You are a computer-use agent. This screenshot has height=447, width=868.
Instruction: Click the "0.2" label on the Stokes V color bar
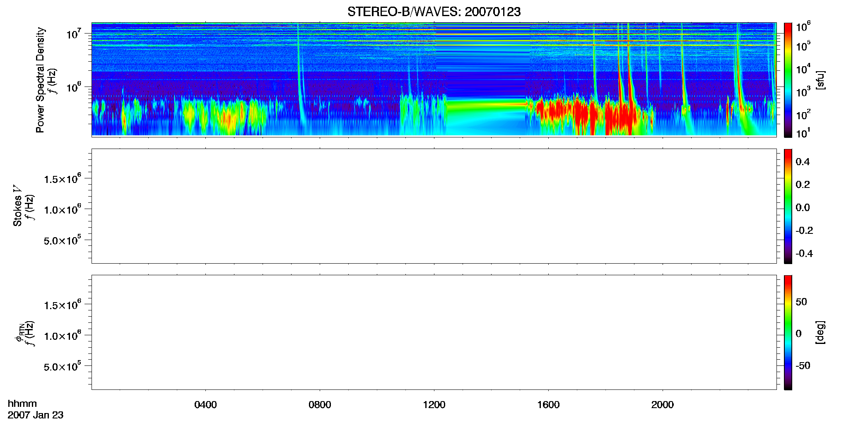(803, 185)
